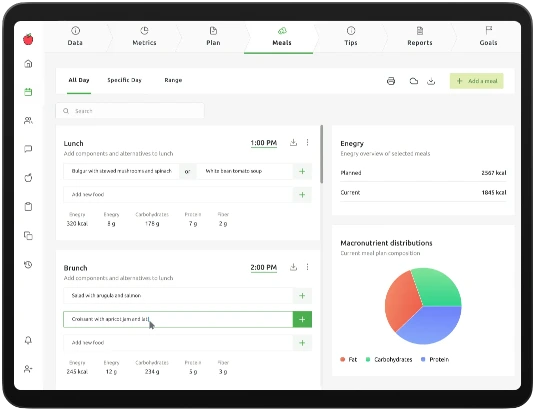Open the chat messages sidebar icon
This screenshot has height=411, width=535.
28,149
